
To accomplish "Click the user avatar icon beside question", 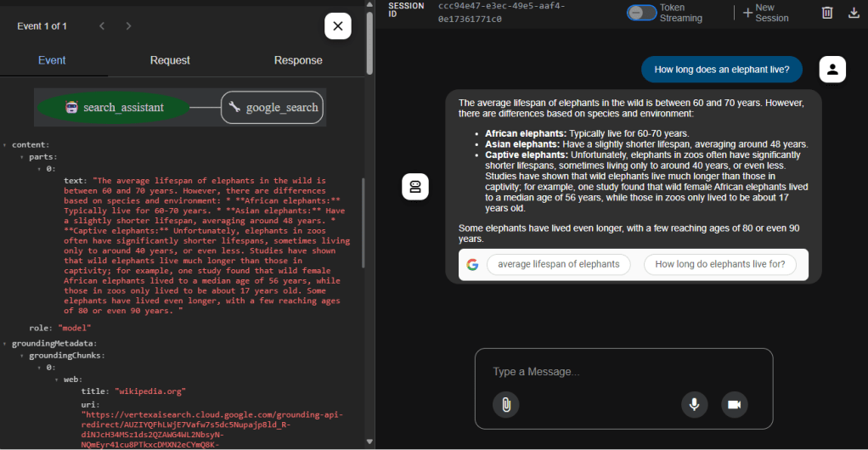I will (832, 70).
